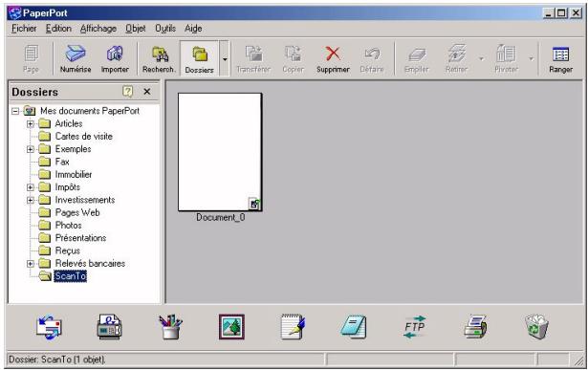Click the framed picture icon in the bottom bar
The image size is (588, 370).
click(231, 327)
